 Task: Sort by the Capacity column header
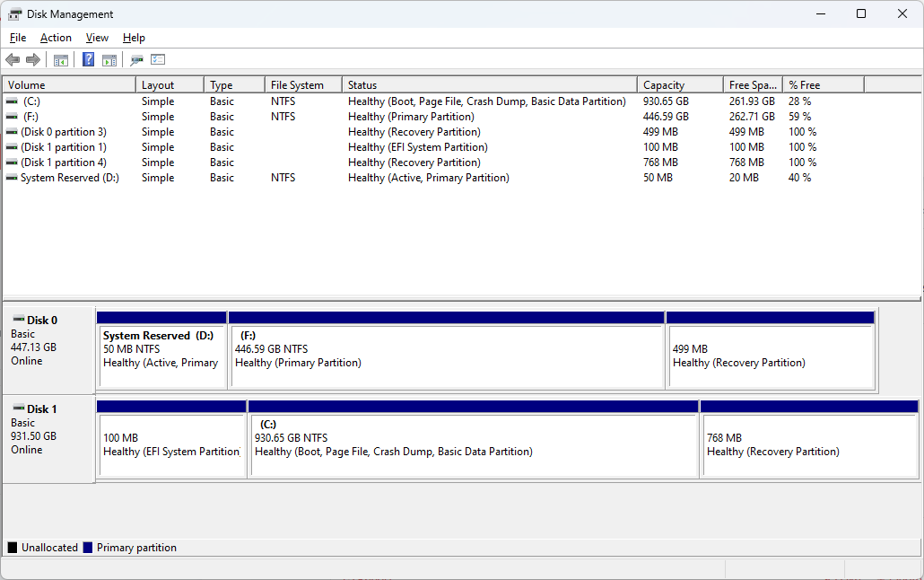tap(680, 85)
